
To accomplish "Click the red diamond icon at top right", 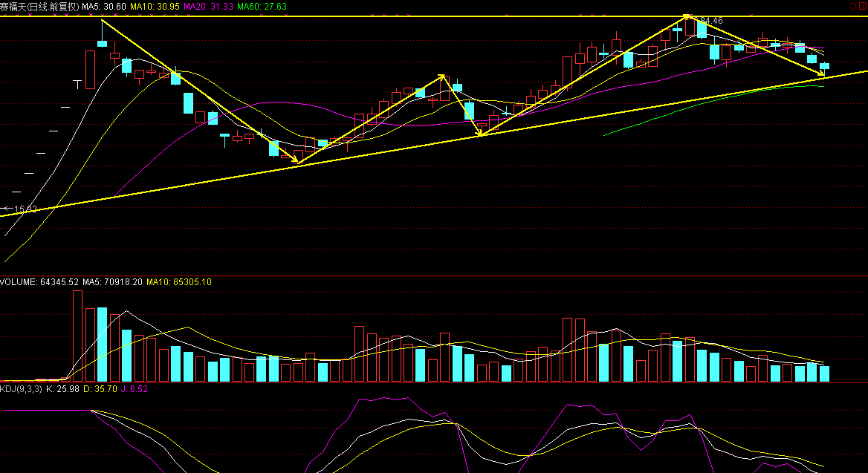I will coord(852,6).
